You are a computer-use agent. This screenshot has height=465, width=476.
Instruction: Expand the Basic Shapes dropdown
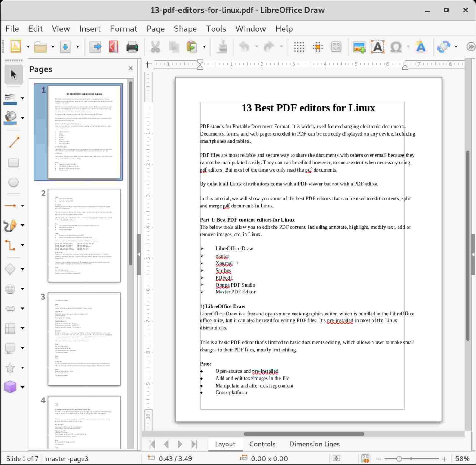pos(22,269)
